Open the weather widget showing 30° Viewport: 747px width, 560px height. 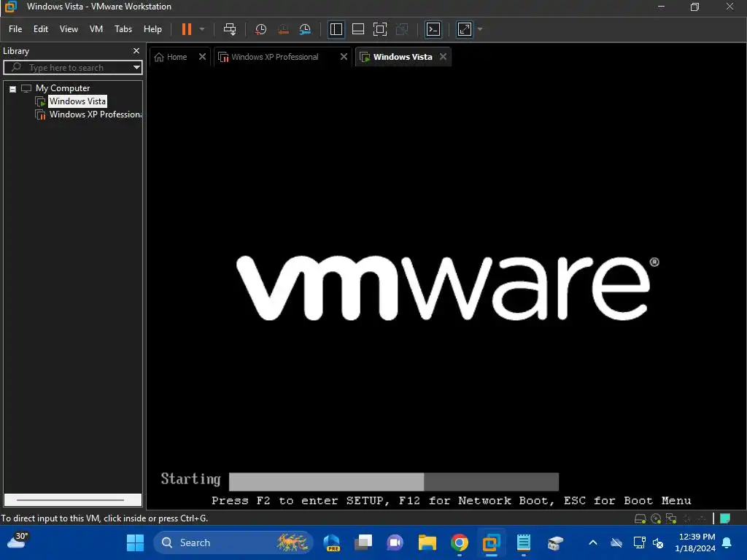(x=18, y=541)
